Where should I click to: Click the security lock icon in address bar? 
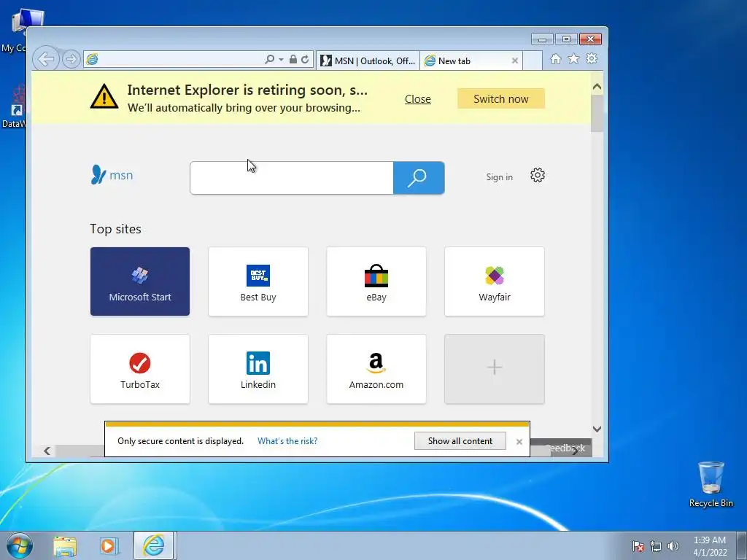[x=293, y=59]
